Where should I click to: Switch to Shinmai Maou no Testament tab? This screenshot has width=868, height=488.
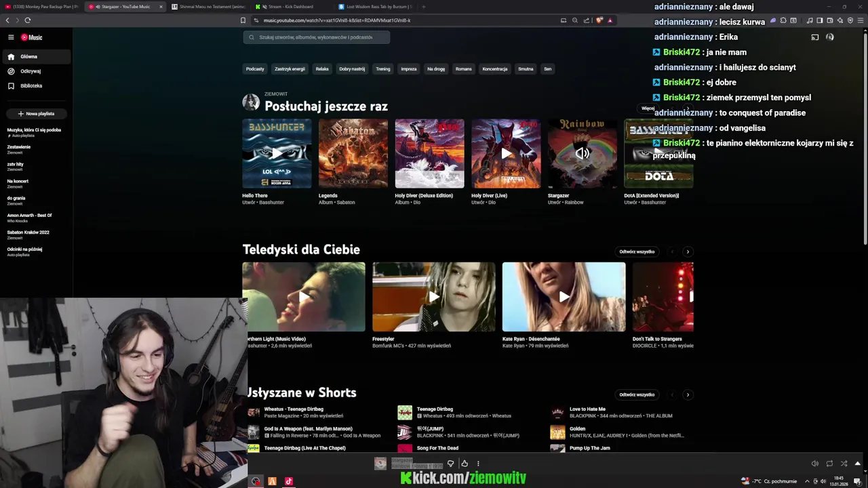pos(209,7)
